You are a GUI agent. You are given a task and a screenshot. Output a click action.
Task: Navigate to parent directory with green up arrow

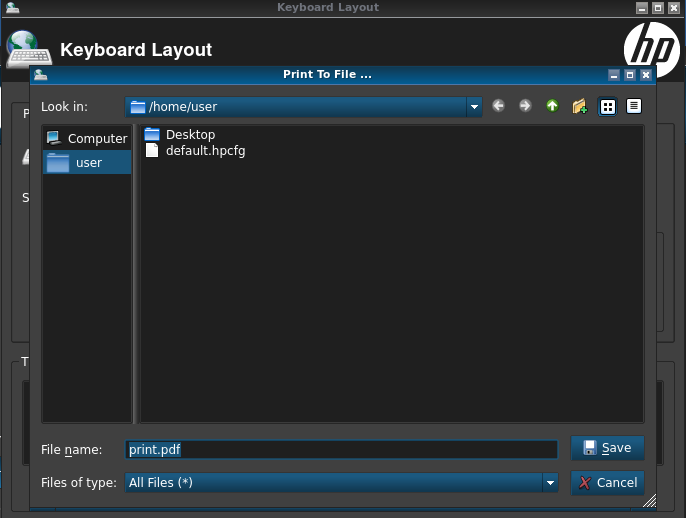click(552, 106)
